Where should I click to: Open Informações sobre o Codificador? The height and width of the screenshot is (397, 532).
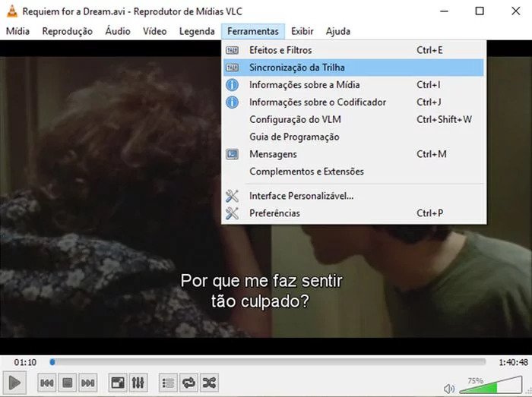(x=353, y=102)
